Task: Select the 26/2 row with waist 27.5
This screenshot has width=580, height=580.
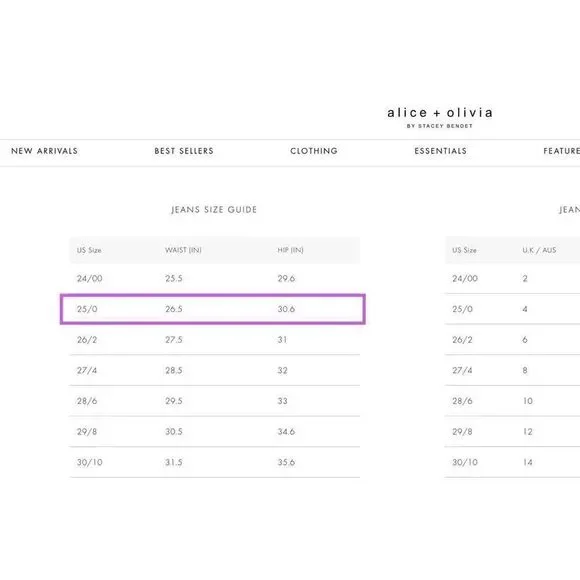Action: [215, 340]
